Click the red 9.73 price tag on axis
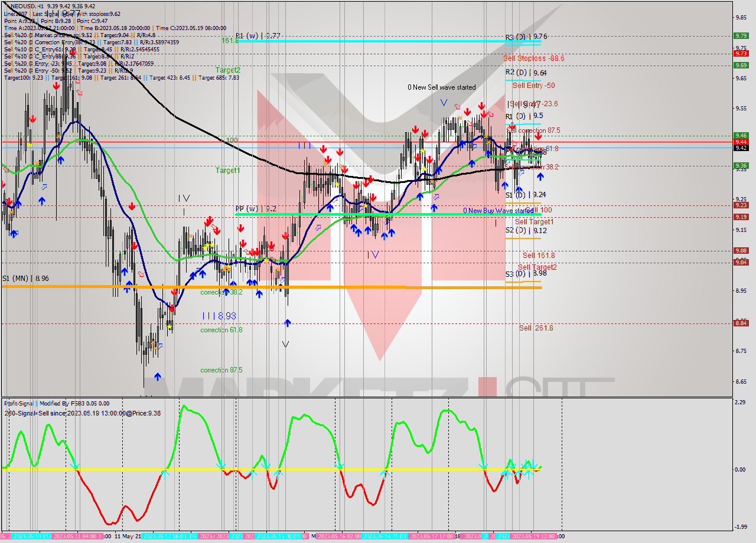The width and height of the screenshot is (756, 543). tap(741, 54)
